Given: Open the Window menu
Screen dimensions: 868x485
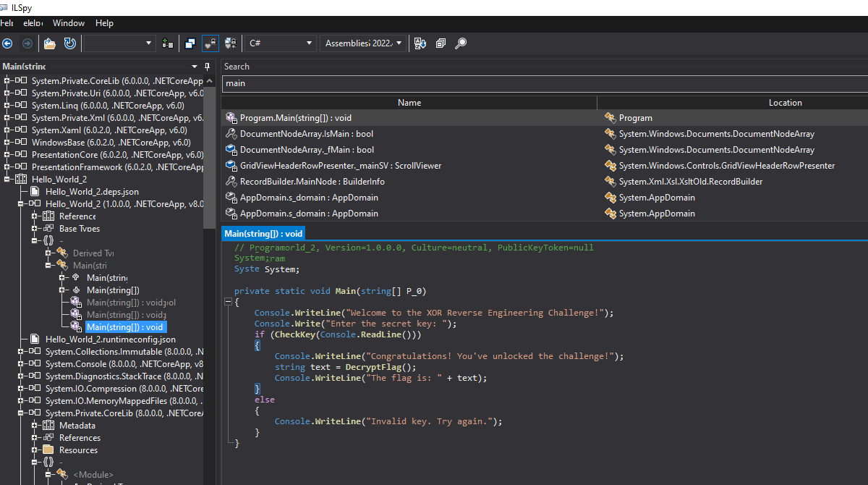Looking at the screenshot, I should tap(69, 23).
